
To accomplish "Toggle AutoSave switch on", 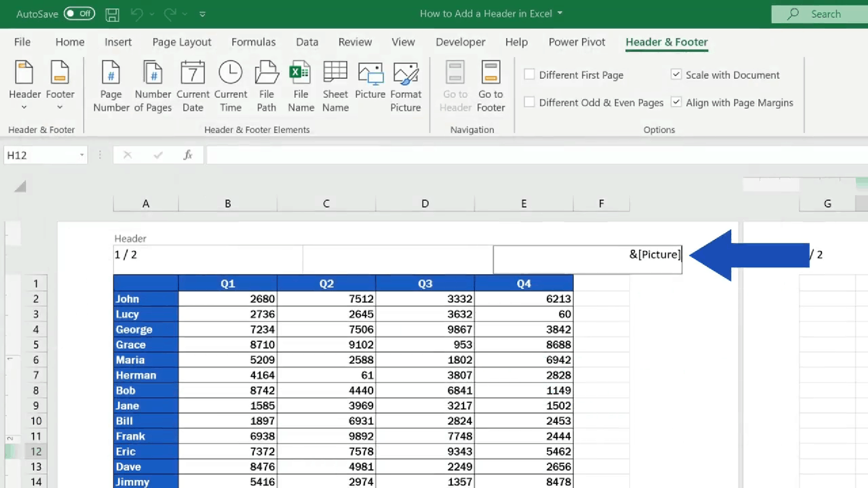I will (79, 14).
